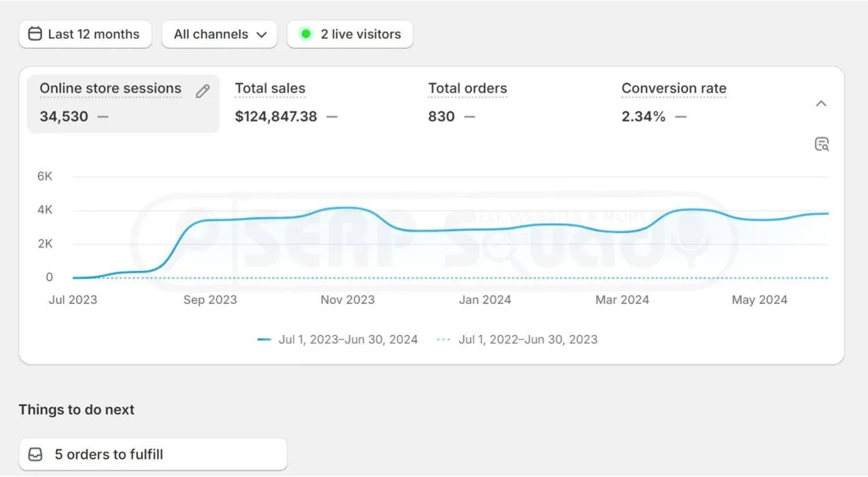Click legend entry Jul 1, 2022–Jun 30, 2023

click(x=518, y=340)
